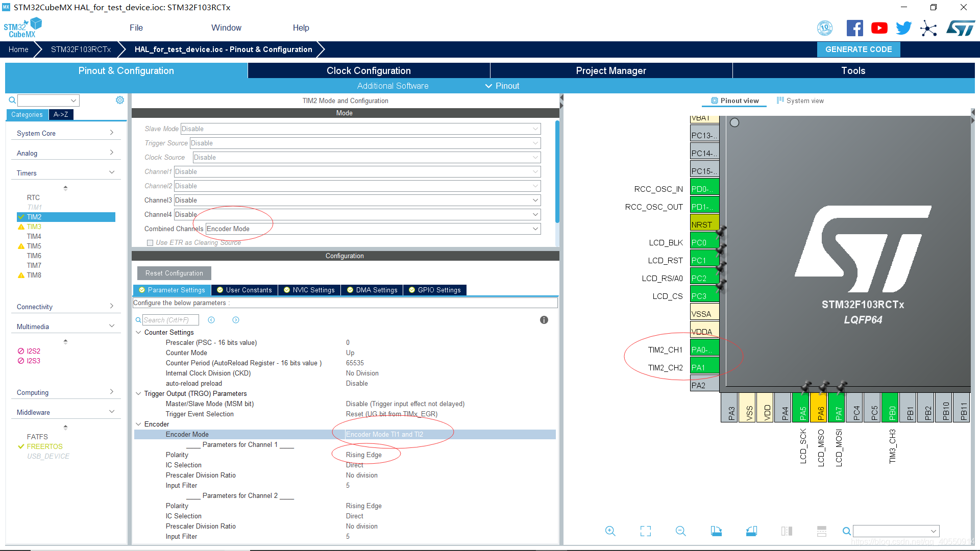
Task: Switch to Clock Configuration tab
Action: click(x=369, y=70)
